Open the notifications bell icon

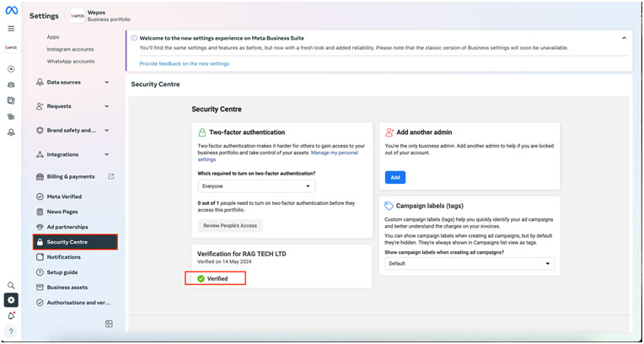(x=11, y=315)
